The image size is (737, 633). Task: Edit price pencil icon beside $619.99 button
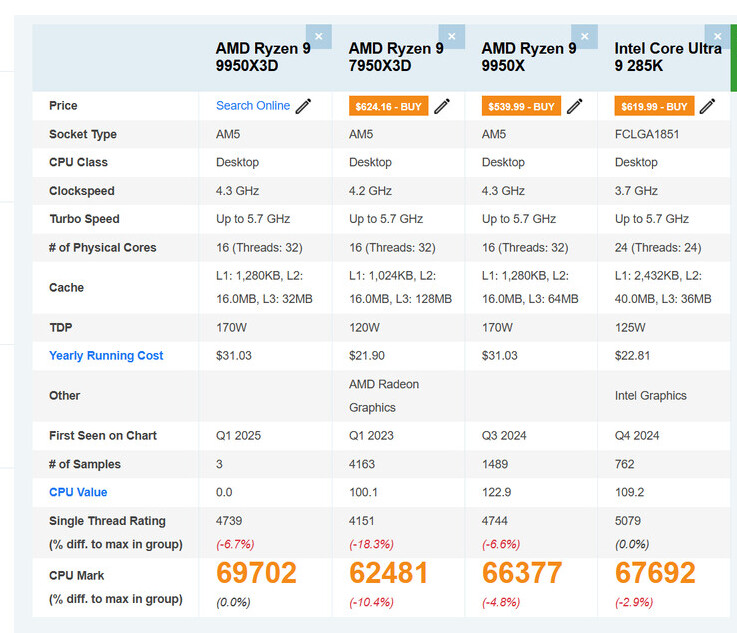(x=707, y=106)
